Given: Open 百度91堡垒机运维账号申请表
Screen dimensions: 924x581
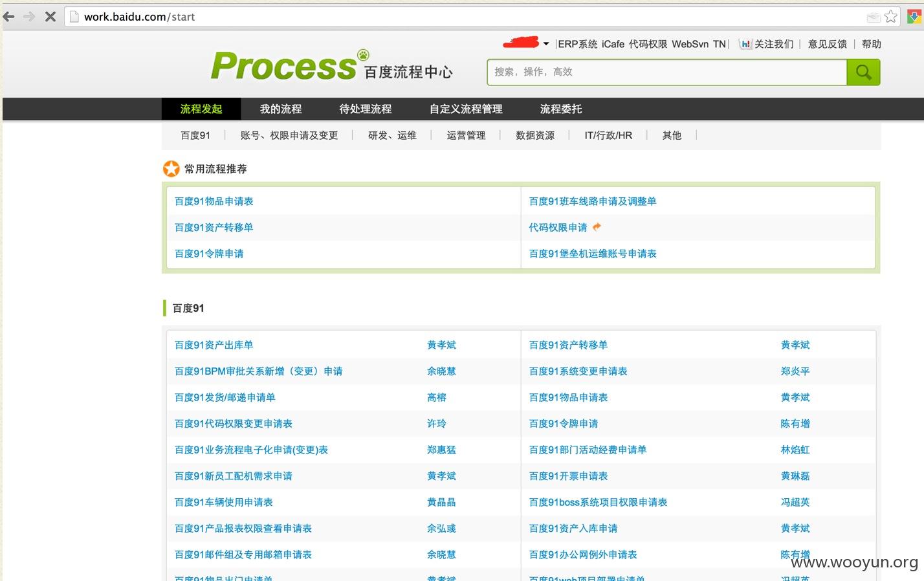Looking at the screenshot, I should coord(593,254).
